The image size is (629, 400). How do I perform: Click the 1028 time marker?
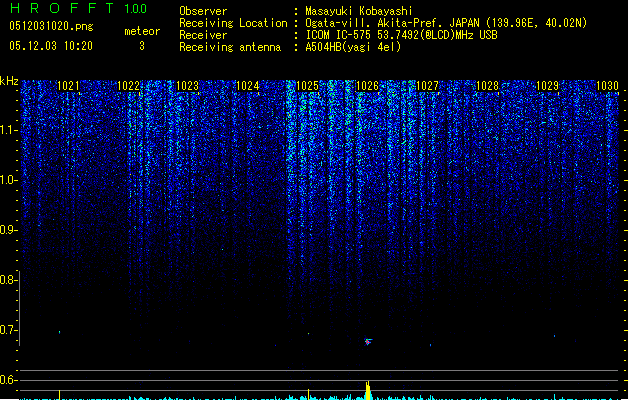click(x=487, y=86)
